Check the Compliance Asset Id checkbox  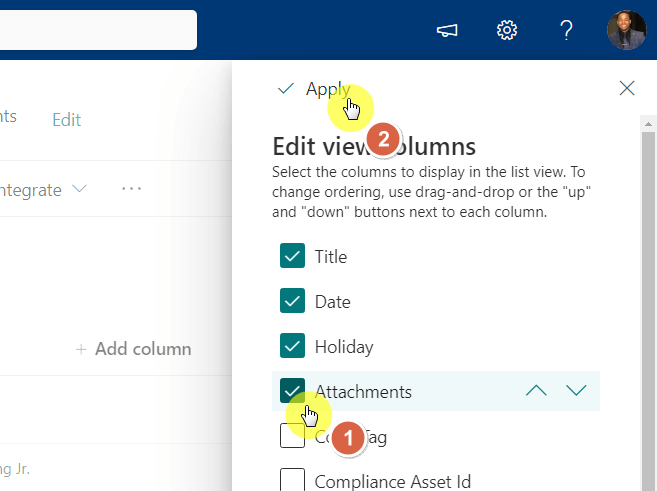click(292, 480)
